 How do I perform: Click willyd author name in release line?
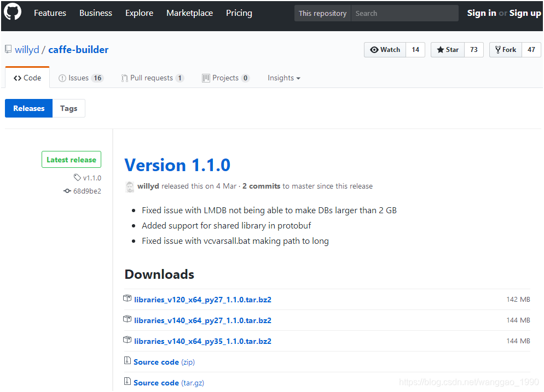[x=148, y=186]
